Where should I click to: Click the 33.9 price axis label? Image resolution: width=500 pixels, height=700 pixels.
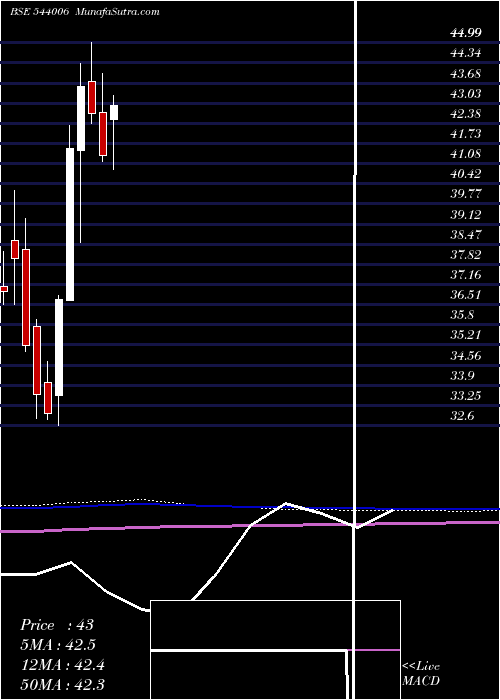click(462, 375)
